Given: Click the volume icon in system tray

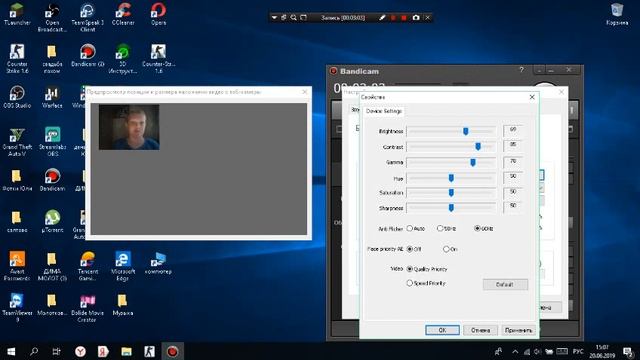Looking at the screenshot, I should click(538, 351).
